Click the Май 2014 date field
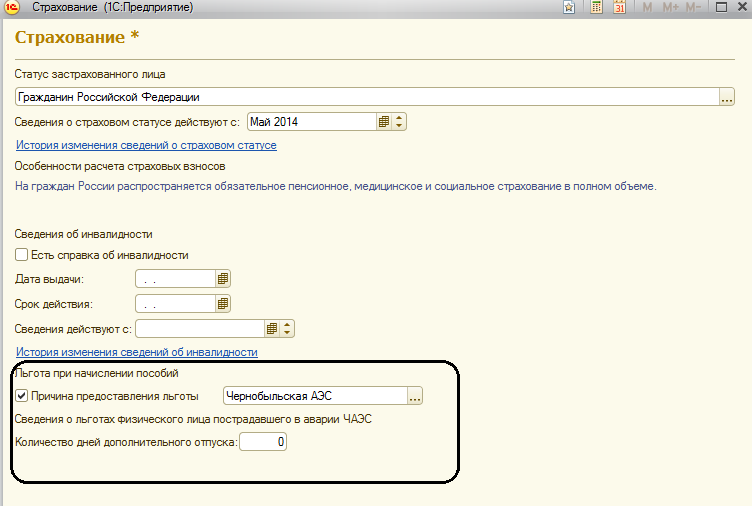Screen dimensions: 752x506 click(312, 122)
